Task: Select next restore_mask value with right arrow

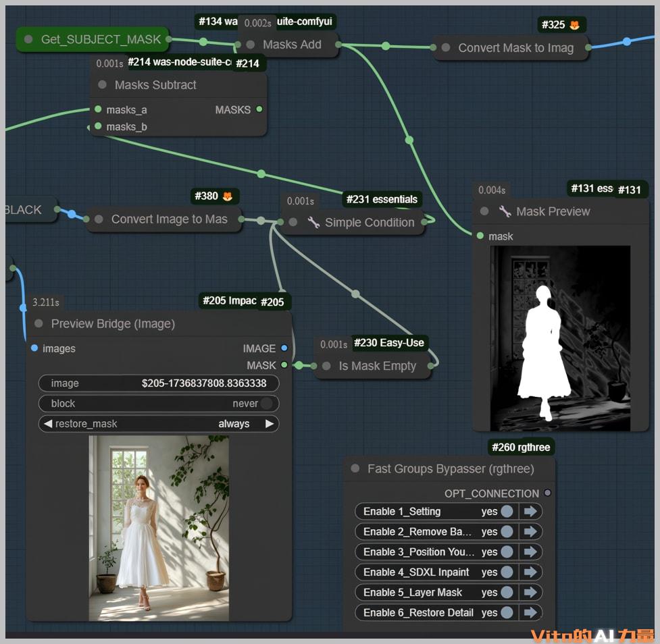Action: pyautogui.click(x=270, y=423)
